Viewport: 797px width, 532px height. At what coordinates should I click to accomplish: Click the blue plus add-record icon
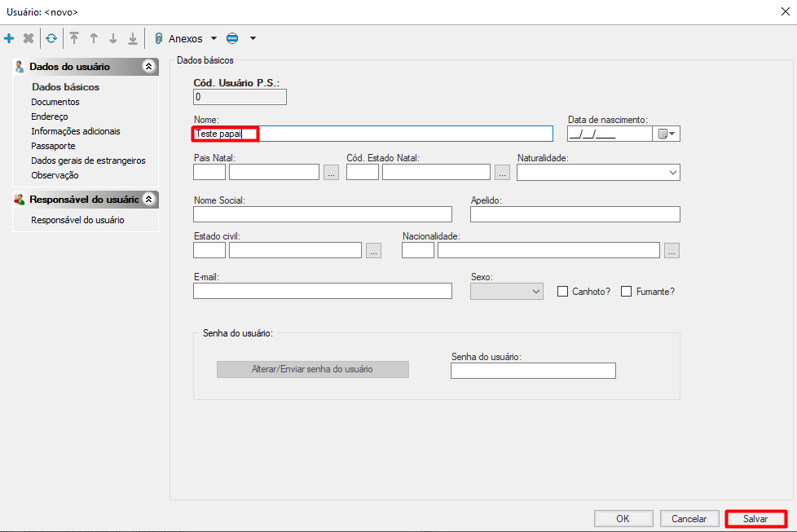pos(9,38)
